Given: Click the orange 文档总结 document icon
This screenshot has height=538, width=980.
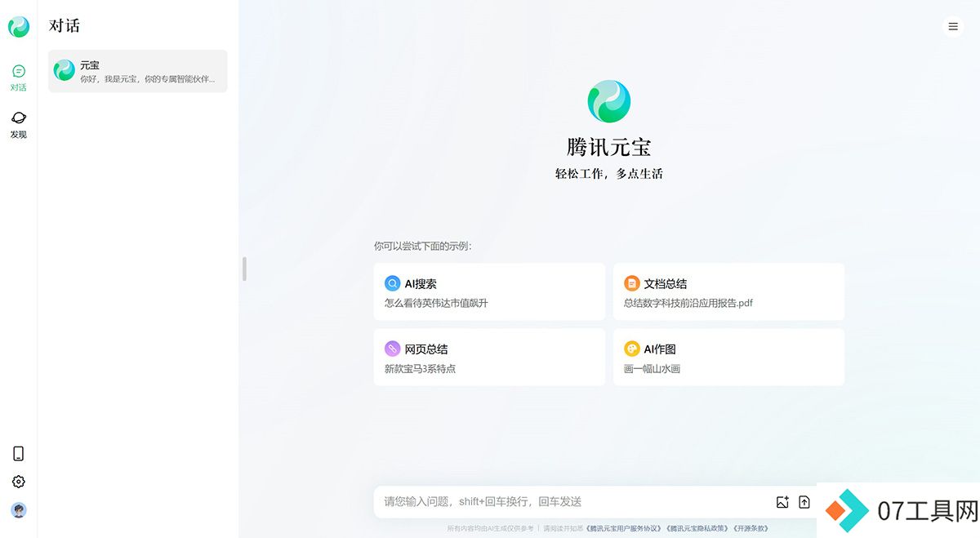Looking at the screenshot, I should click(x=631, y=283).
